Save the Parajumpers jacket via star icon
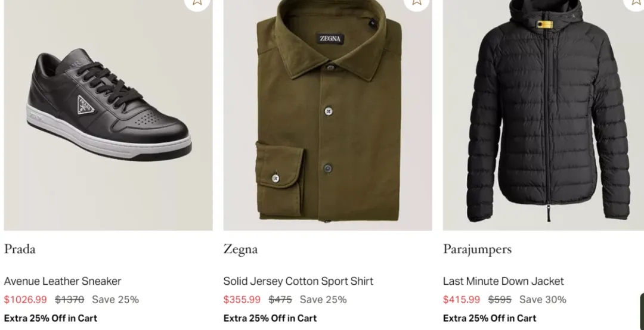644x330 pixels. pyautogui.click(x=636, y=2)
